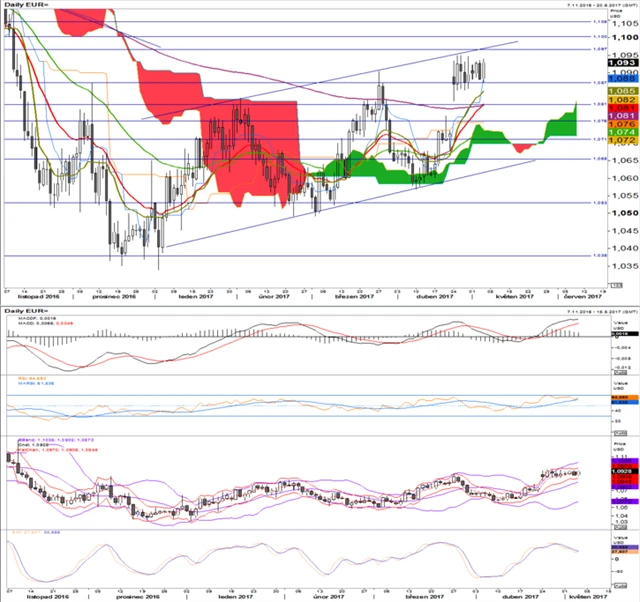The height and width of the screenshot is (602, 640).
Task: Select the purple 1,081 price tag
Action: (x=622, y=116)
